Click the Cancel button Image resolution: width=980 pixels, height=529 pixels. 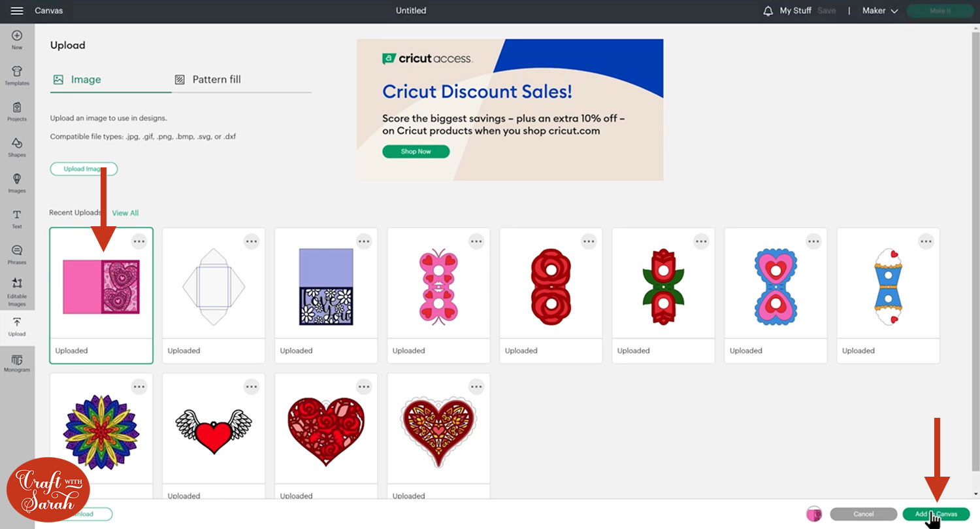(x=864, y=514)
